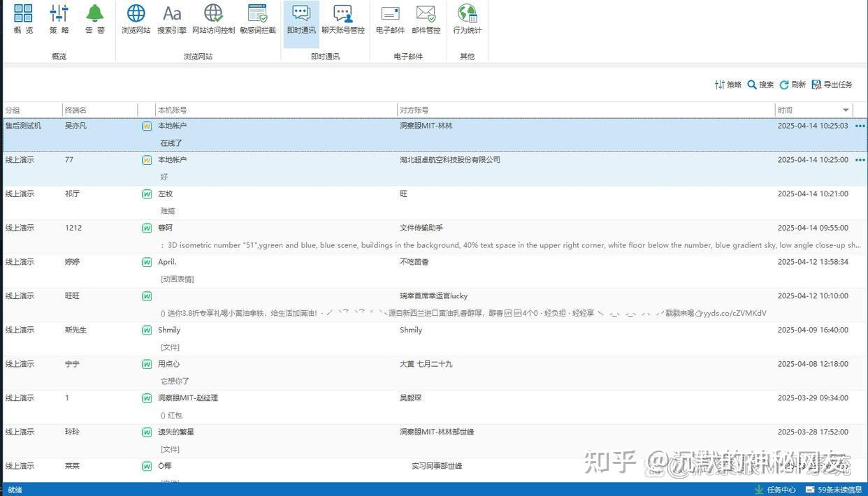Select the 不吃茴香 contact cell
This screenshot has height=496, width=868.
click(x=414, y=262)
